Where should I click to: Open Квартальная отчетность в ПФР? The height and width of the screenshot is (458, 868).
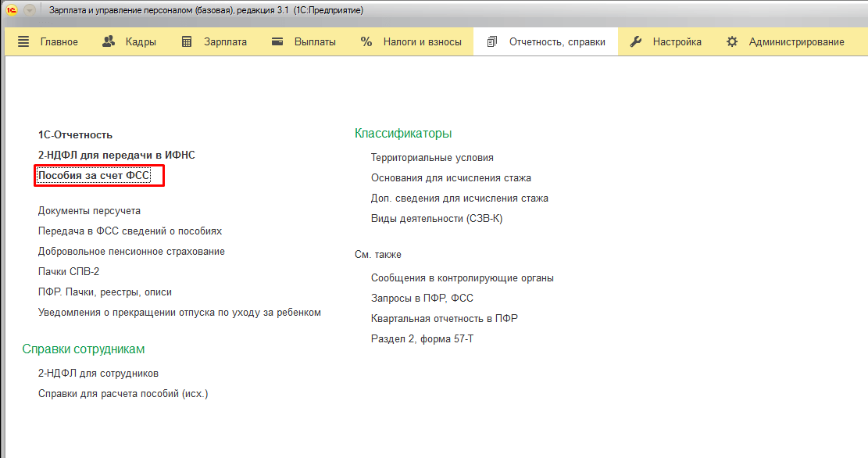click(445, 318)
